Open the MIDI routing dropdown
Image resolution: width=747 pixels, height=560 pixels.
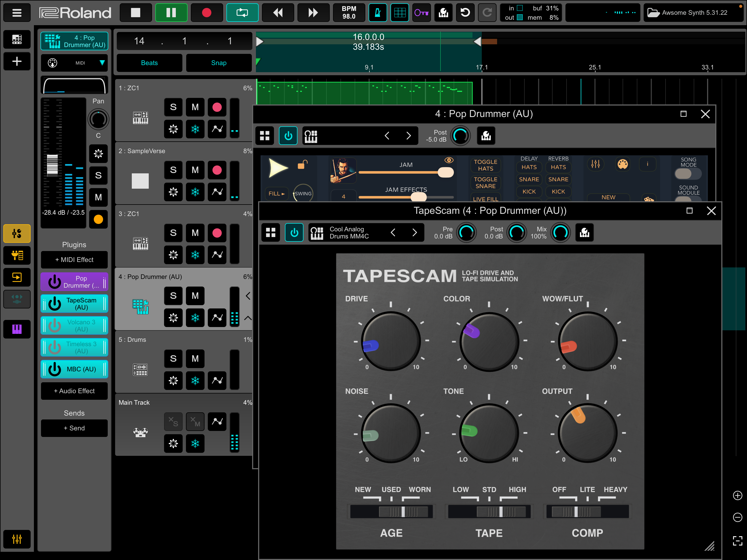74,63
